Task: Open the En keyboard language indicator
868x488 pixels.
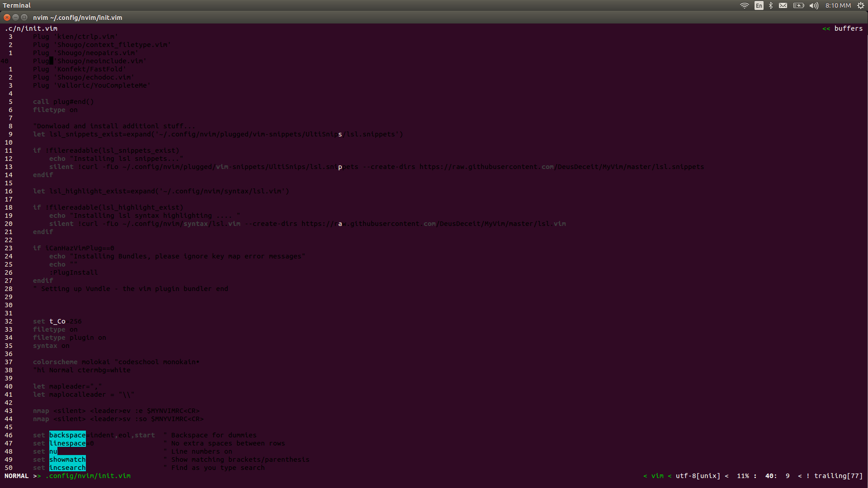Action: tap(759, 5)
